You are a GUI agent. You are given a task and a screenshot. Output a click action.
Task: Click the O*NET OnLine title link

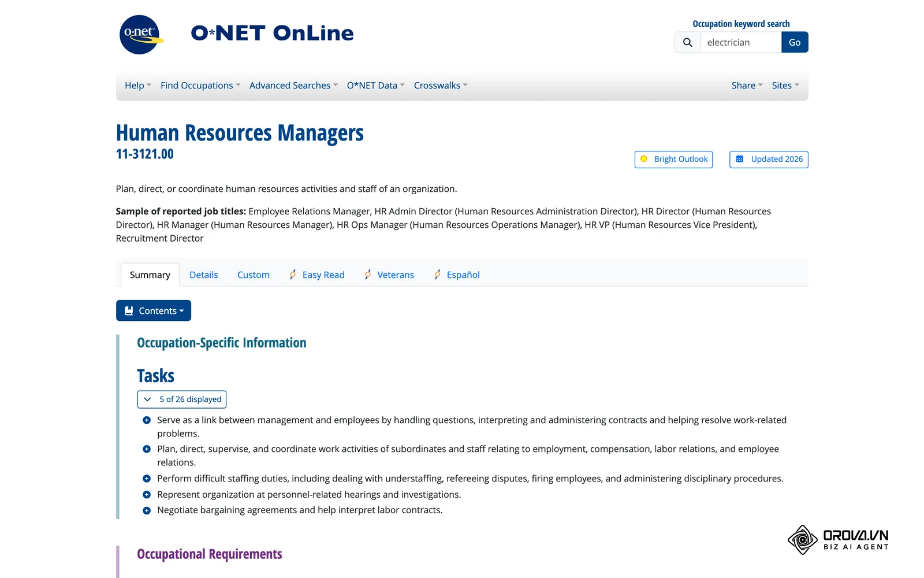(273, 34)
